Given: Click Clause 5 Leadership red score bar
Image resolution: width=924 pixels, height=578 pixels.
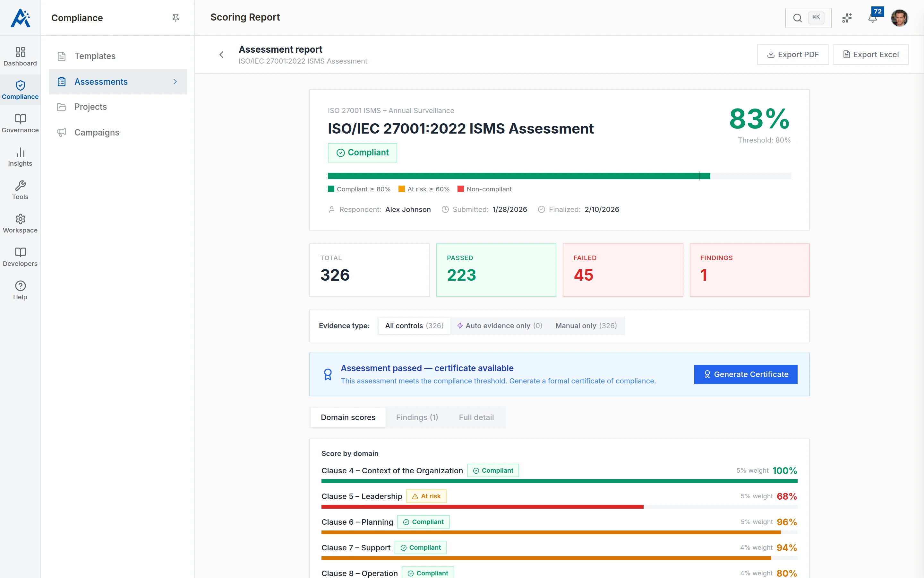Looking at the screenshot, I should 559,506.
